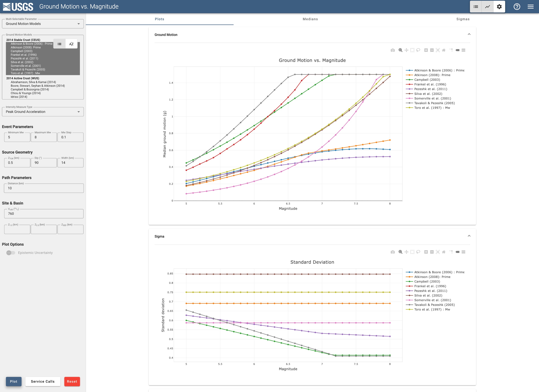The image size is (539, 392).
Task: Select pan tool in Ground Motion plot toolbar
Action: point(406,50)
